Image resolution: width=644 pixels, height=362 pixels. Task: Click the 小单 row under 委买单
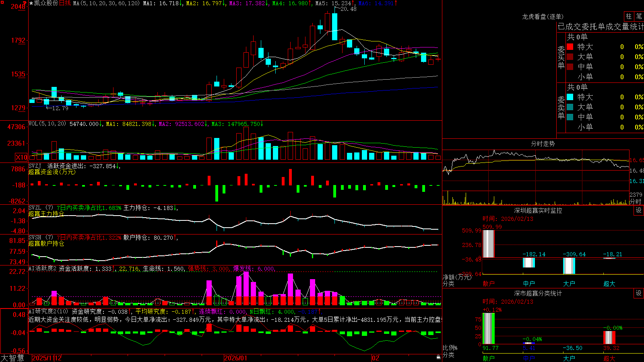(605, 77)
